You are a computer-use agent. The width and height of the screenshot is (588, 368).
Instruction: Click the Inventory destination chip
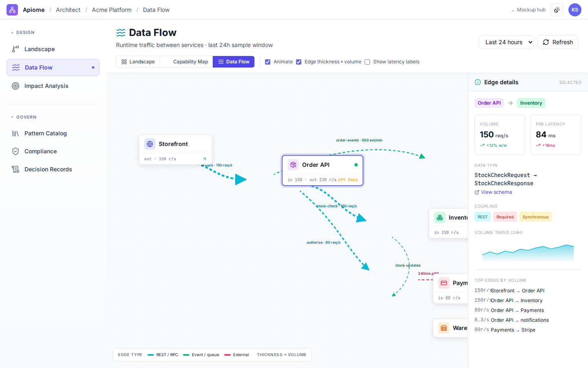click(x=531, y=103)
